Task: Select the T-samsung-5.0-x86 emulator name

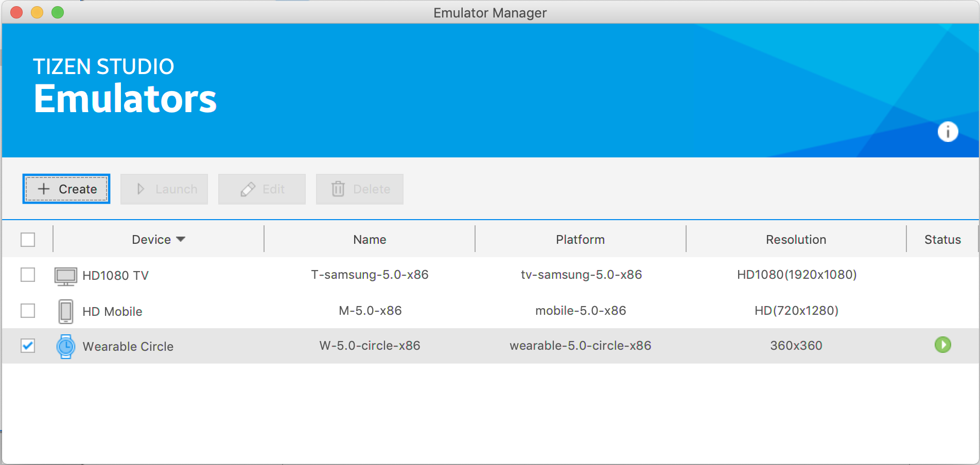Action: pos(370,275)
